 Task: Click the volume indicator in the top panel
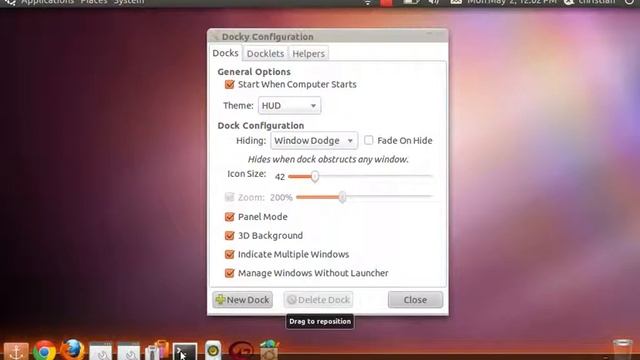(433, 2)
